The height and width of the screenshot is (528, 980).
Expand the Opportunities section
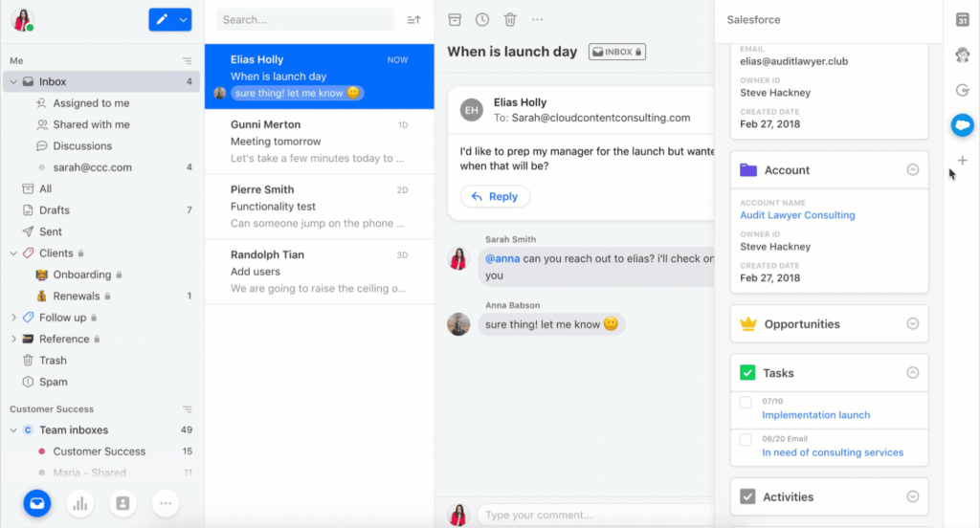912,323
